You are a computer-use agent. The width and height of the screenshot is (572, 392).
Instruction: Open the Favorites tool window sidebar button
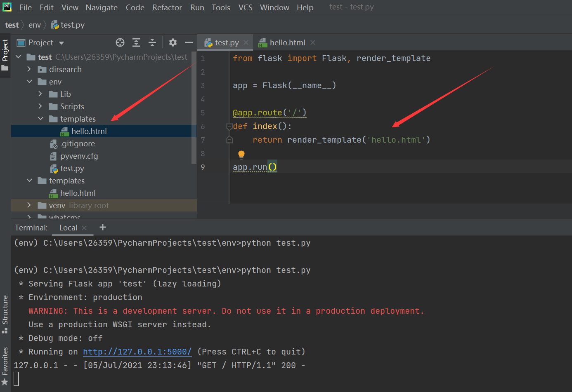click(5, 366)
